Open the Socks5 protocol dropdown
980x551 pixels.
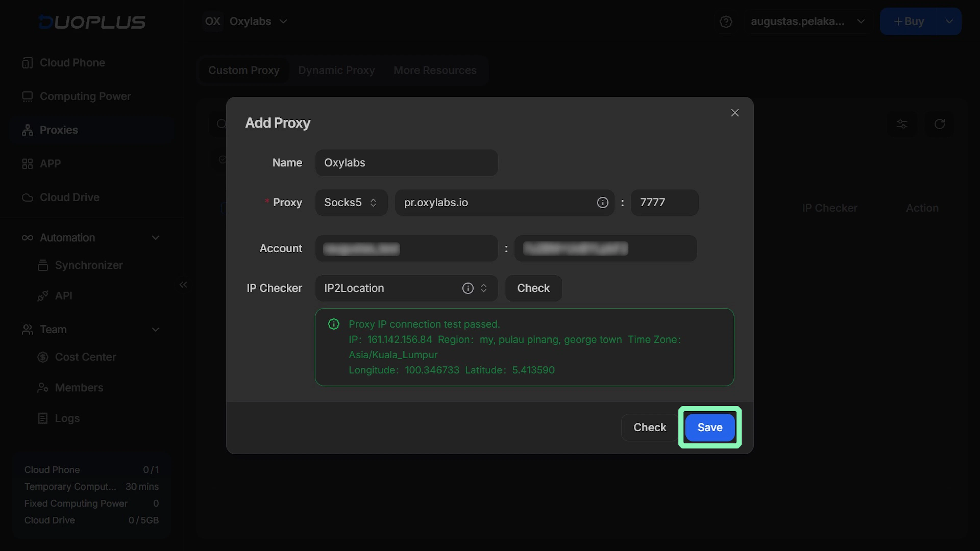pos(351,203)
